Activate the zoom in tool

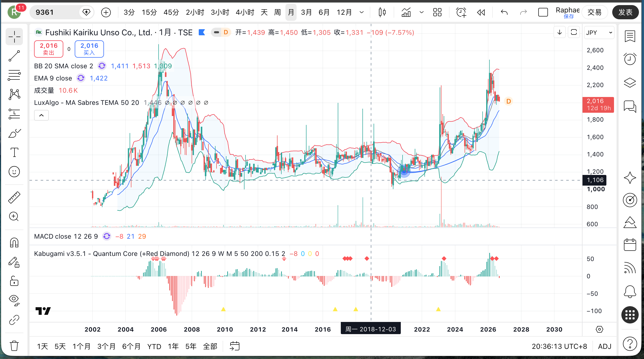(14, 217)
